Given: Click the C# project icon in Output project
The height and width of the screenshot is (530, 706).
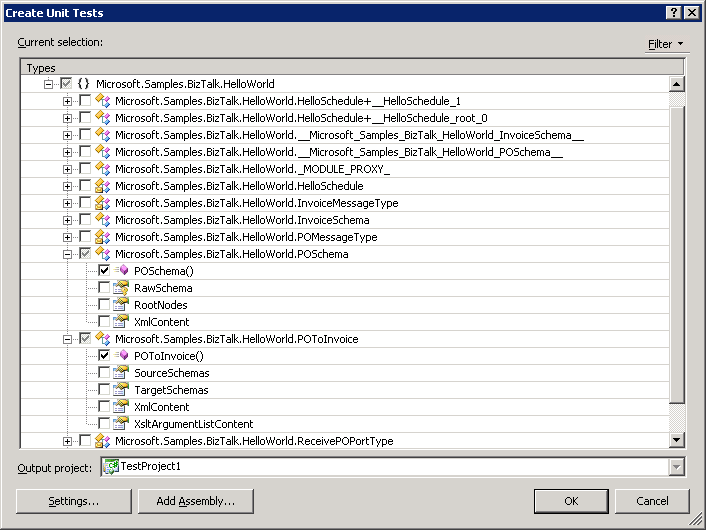Looking at the screenshot, I should 111,467.
